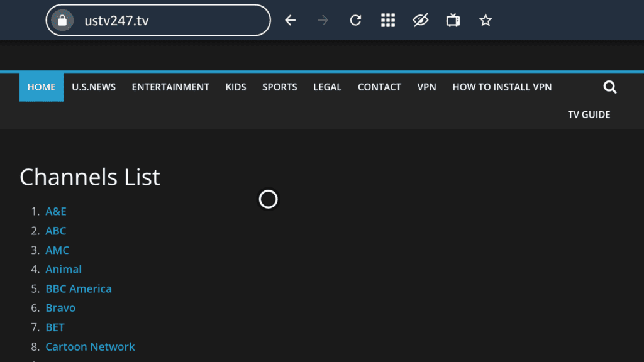This screenshot has width=644, height=362.
Task: Open the A&E channel link
Action: pyautogui.click(x=56, y=211)
